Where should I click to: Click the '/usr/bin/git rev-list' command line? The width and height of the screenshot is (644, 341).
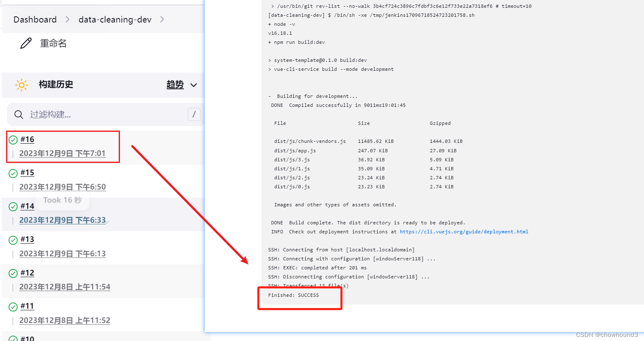pyautogui.click(x=401, y=6)
